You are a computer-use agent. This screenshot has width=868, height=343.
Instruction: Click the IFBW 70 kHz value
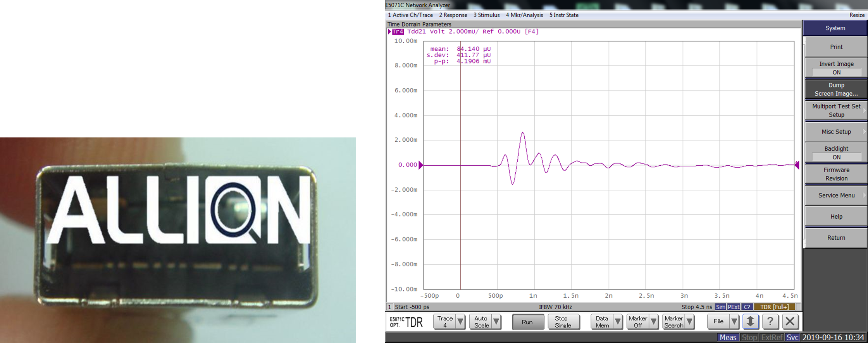(555, 307)
